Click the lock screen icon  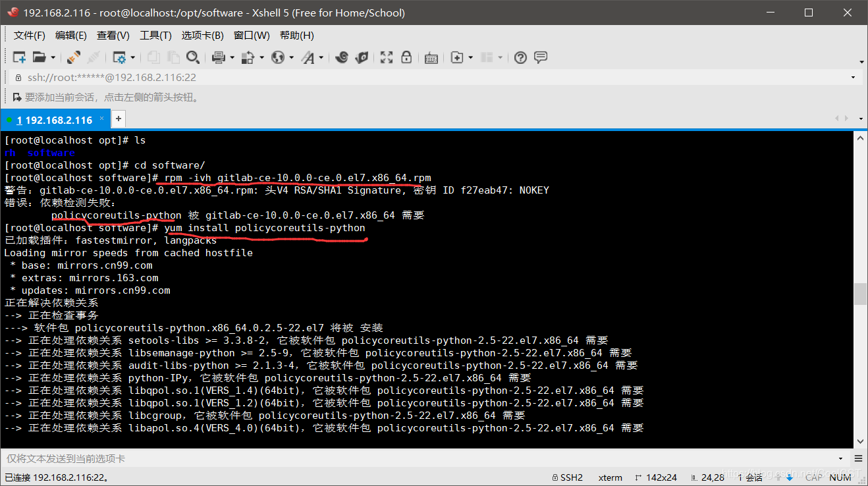click(x=406, y=57)
